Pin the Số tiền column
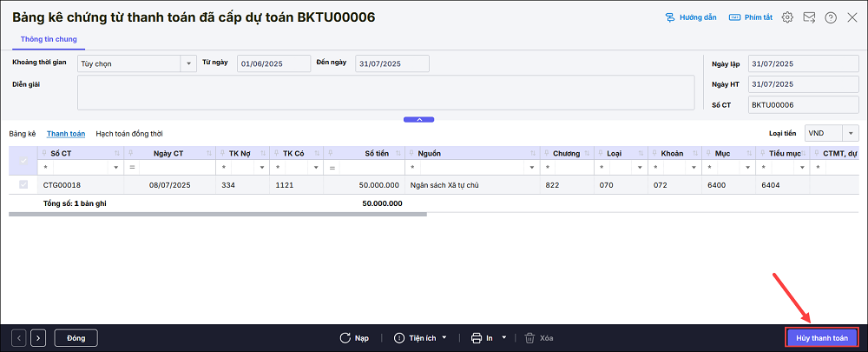868x352 pixels. [330, 153]
